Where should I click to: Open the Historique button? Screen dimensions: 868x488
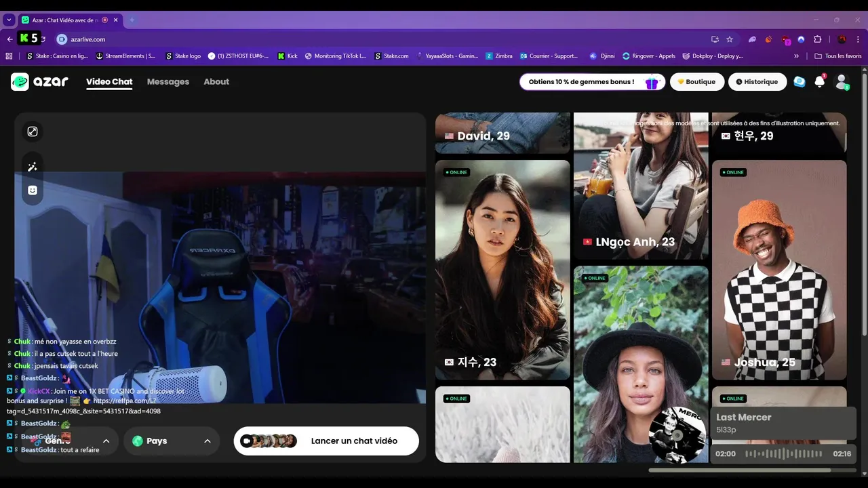point(757,82)
